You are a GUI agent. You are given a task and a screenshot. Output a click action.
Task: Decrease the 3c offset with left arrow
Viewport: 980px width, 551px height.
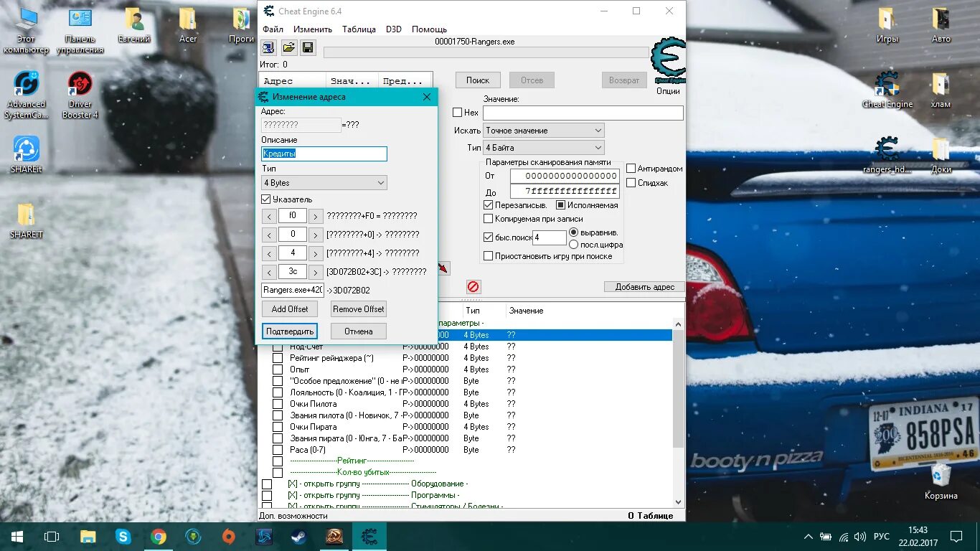268,272
